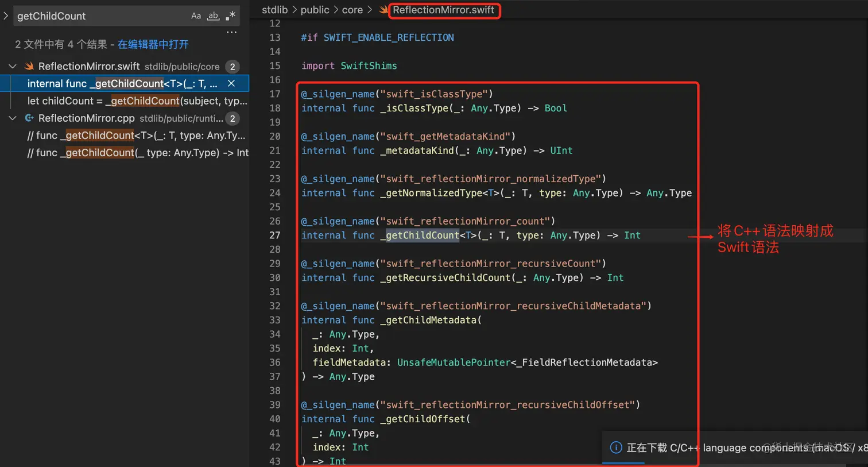This screenshot has height=467, width=868.
Task: Open result "// func _getChildCount<T>(_: T, type: Any.Ty..."
Action: (x=137, y=136)
